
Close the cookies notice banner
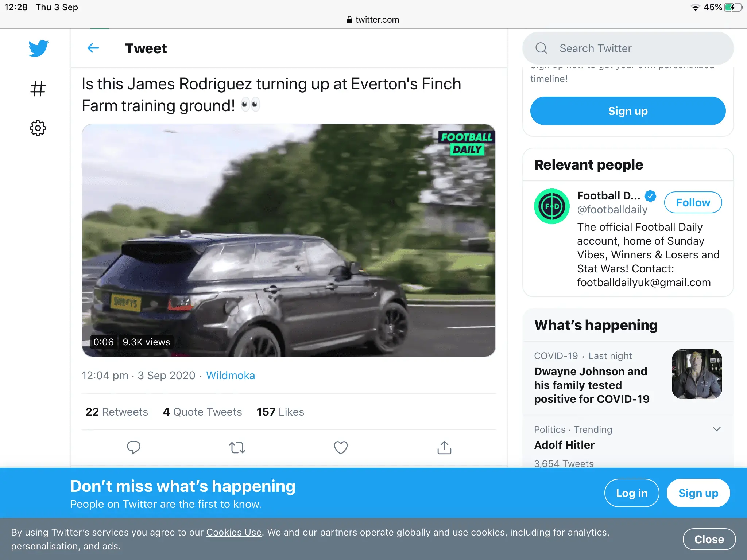coord(709,539)
